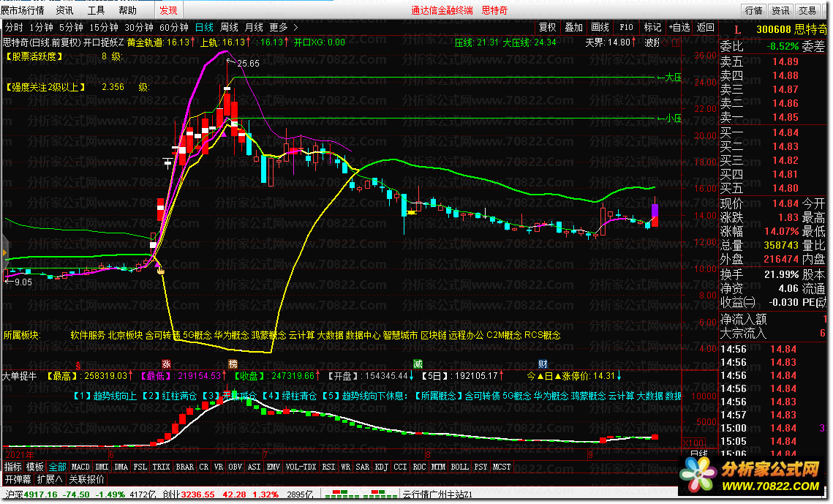Expand the 扩展 panel toggle

pos(50,480)
